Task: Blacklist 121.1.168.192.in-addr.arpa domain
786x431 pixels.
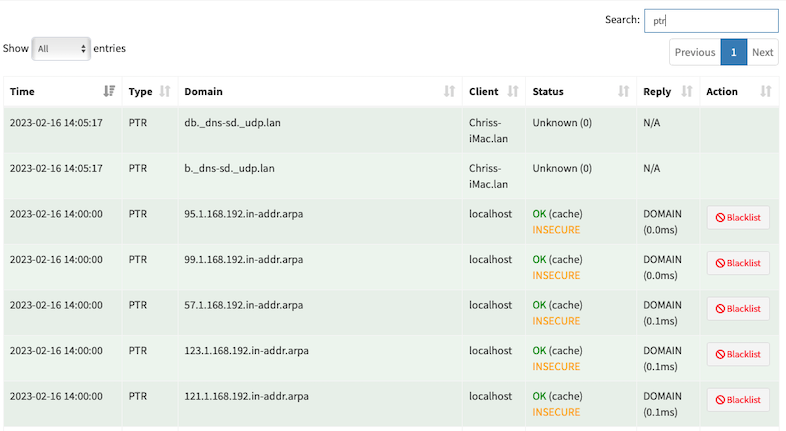Action: tap(738, 400)
